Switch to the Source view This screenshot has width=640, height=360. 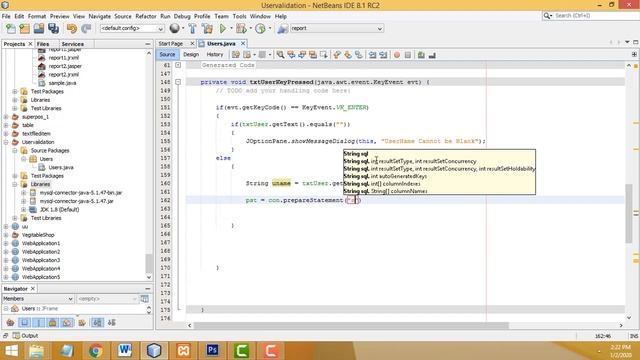pyautogui.click(x=167, y=54)
